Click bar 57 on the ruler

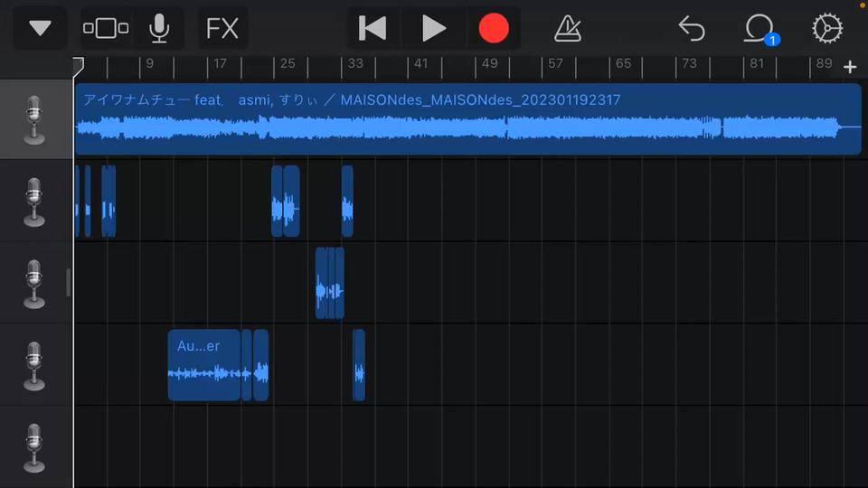555,63
